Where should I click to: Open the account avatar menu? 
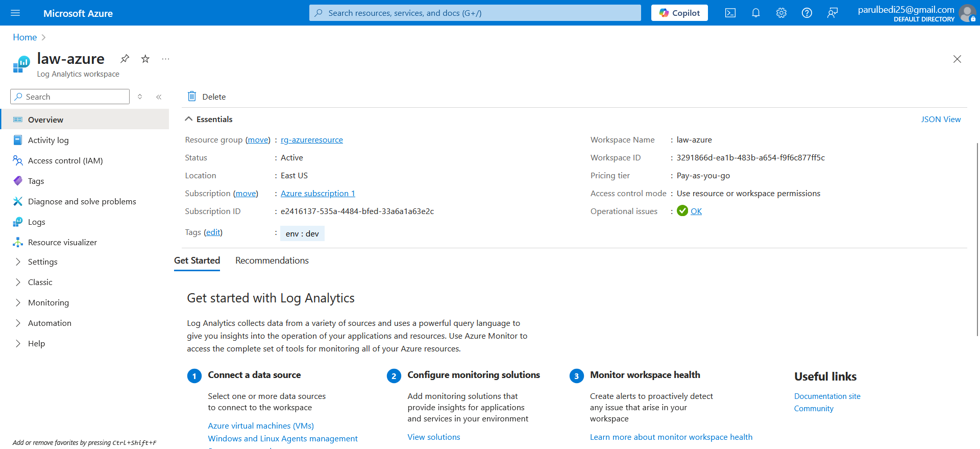(x=967, y=13)
